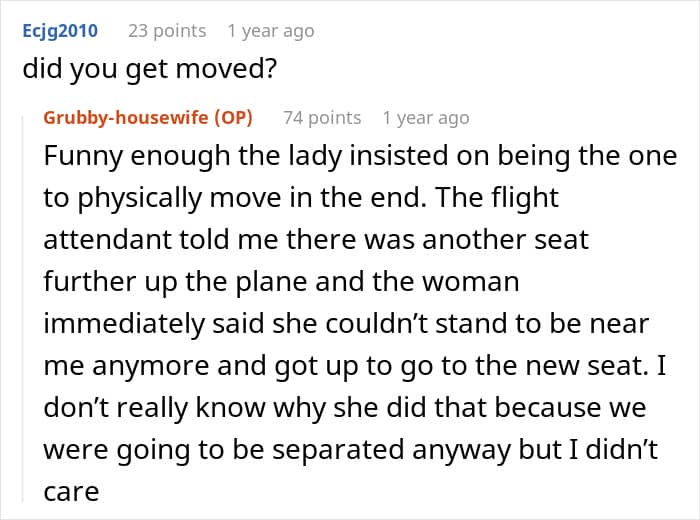Image resolution: width=700 pixels, height=520 pixels.
Task: Click the final word "care" in the reply
Action: pos(71,493)
